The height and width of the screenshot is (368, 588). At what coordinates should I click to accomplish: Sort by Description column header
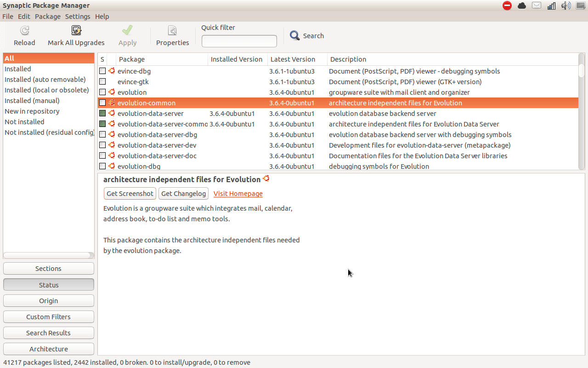452,59
